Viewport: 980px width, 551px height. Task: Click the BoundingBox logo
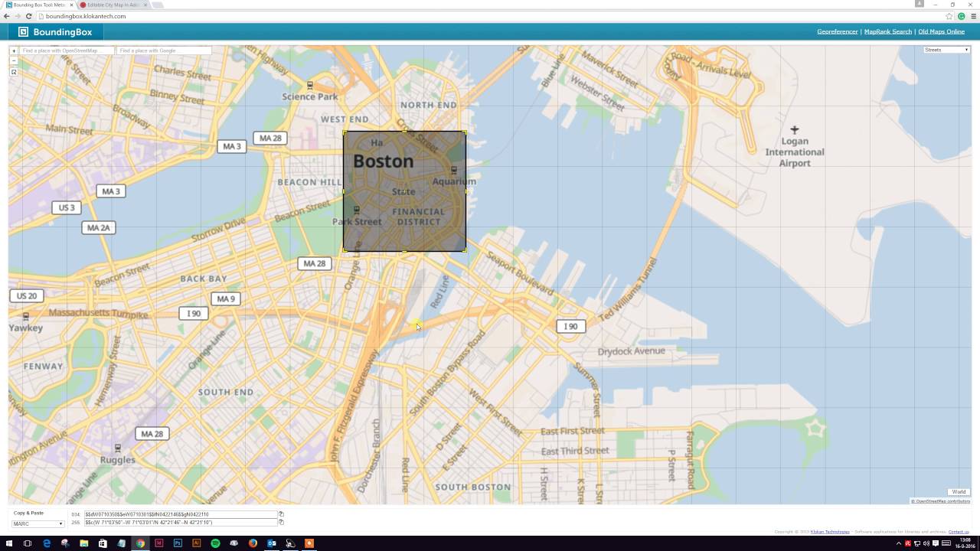click(55, 31)
